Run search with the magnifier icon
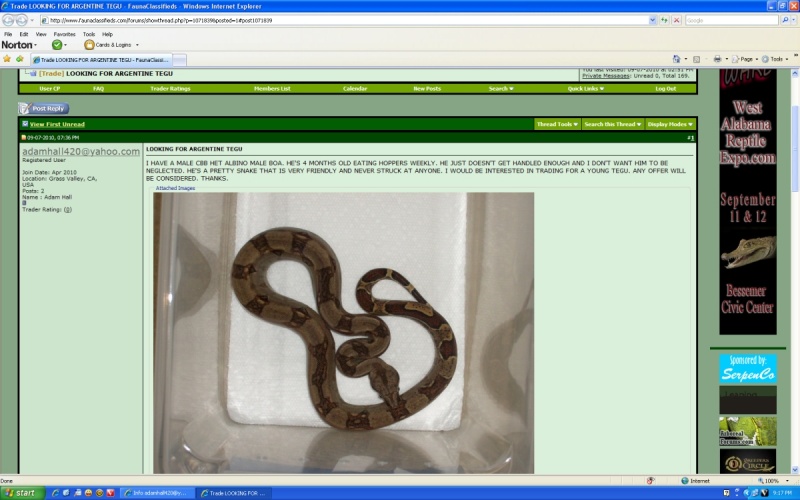This screenshot has height=500, width=800. click(x=785, y=20)
